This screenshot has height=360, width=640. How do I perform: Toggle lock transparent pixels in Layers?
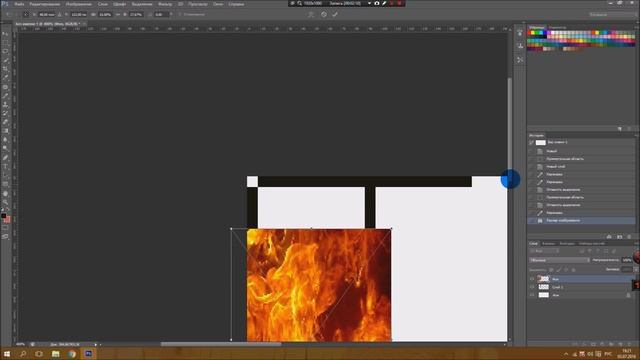[551, 270]
